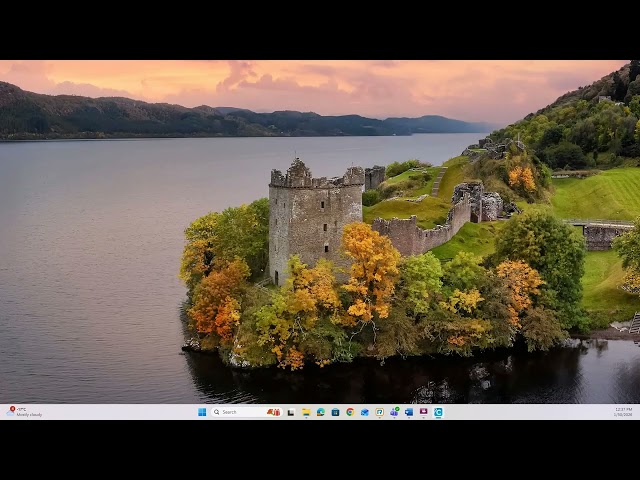
Task: Switch to the active cyan C app
Action: [x=438, y=412]
